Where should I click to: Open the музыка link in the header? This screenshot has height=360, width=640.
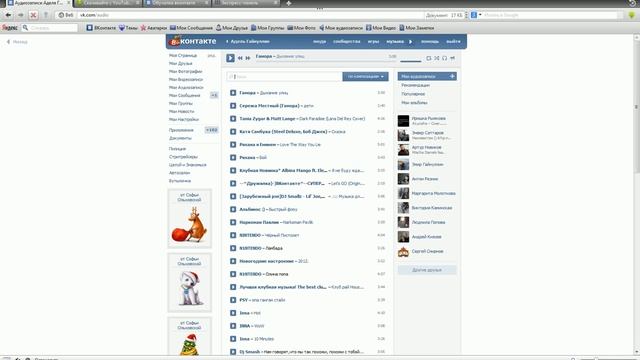pos(395,42)
